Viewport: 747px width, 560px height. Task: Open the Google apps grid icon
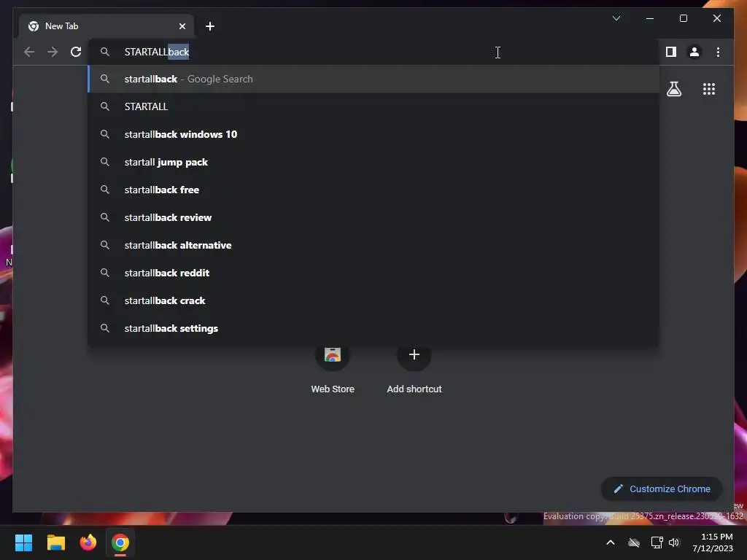709,89
